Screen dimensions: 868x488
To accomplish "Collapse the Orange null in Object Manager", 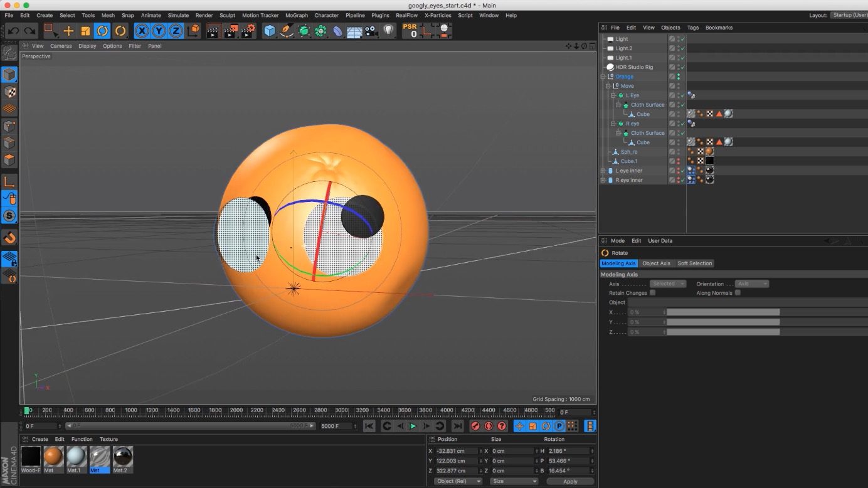I will point(603,76).
